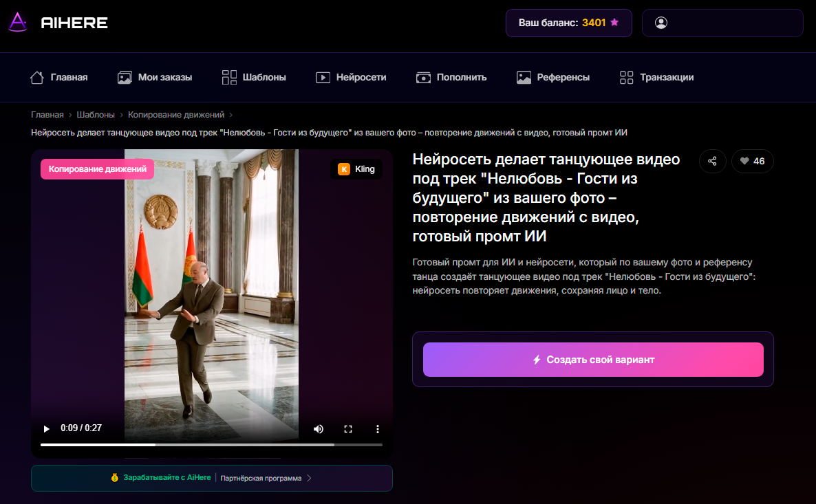The image size is (816, 504).
Task: Click the AIHERE brand name text
Action: click(74, 23)
